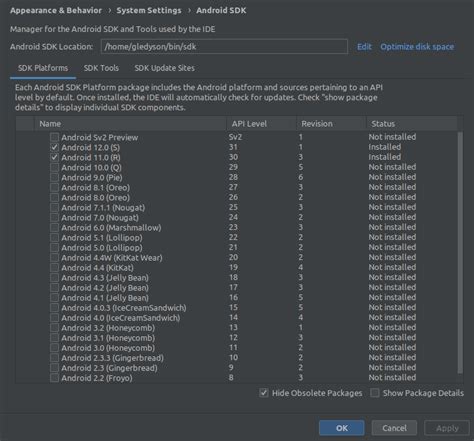Select Not installed status of Android 10.0

392,167
